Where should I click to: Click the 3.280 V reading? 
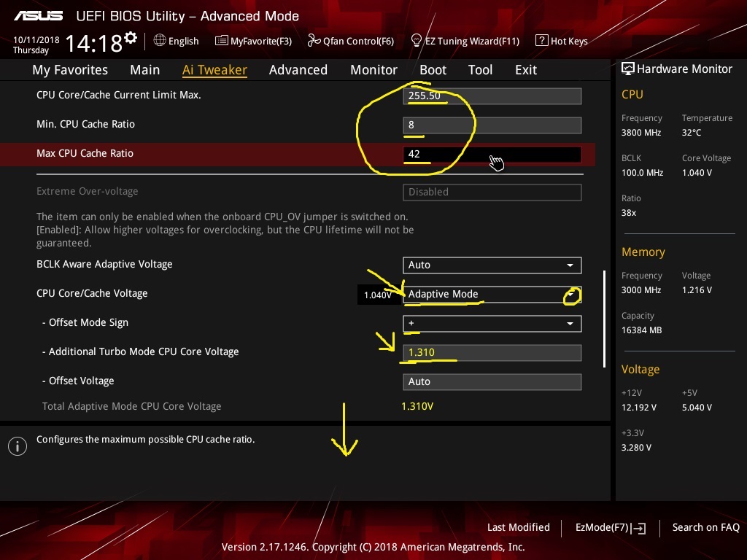point(636,448)
